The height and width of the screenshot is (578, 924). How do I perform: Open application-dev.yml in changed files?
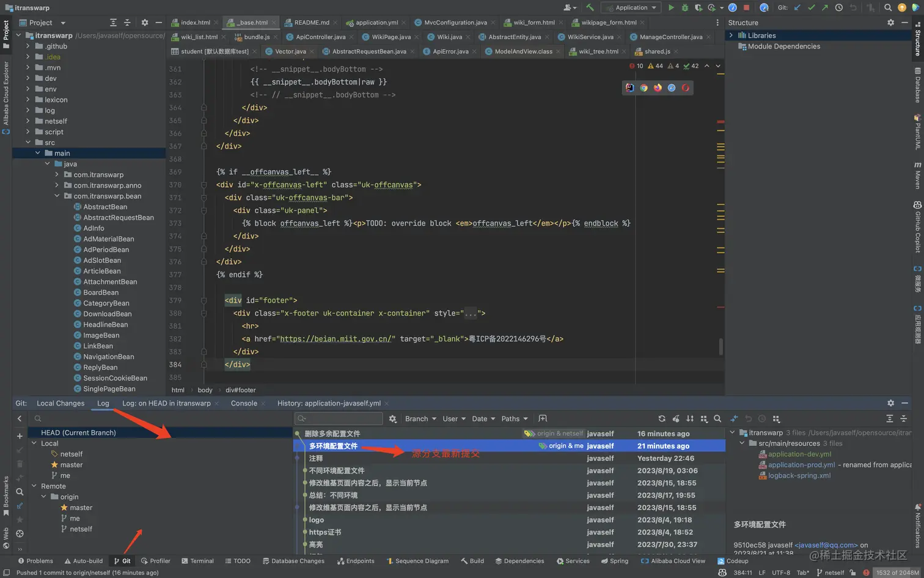click(799, 454)
